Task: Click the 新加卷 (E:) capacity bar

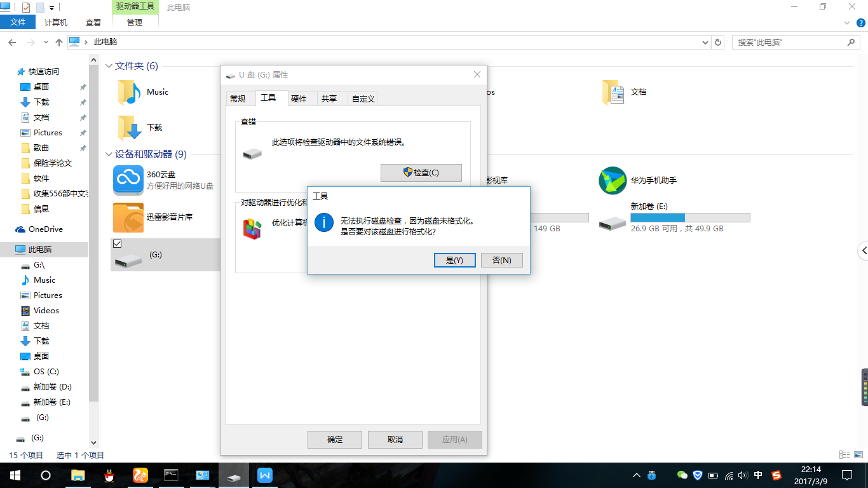Action: click(690, 217)
